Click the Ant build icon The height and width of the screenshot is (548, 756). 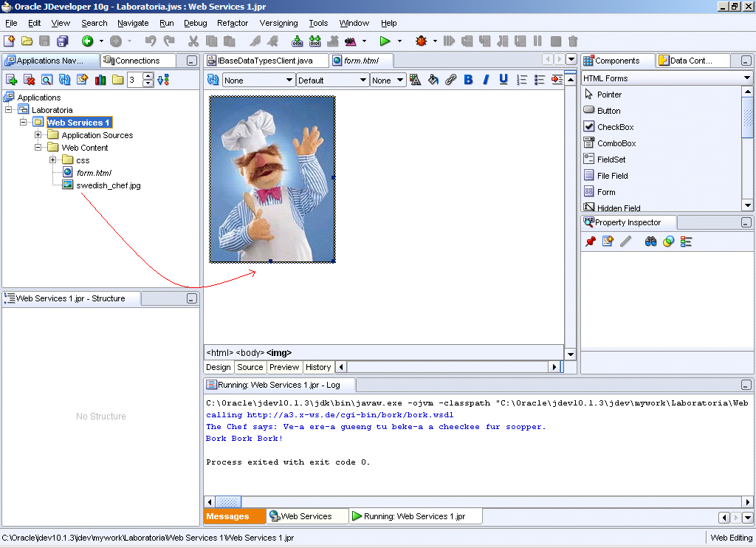351,41
